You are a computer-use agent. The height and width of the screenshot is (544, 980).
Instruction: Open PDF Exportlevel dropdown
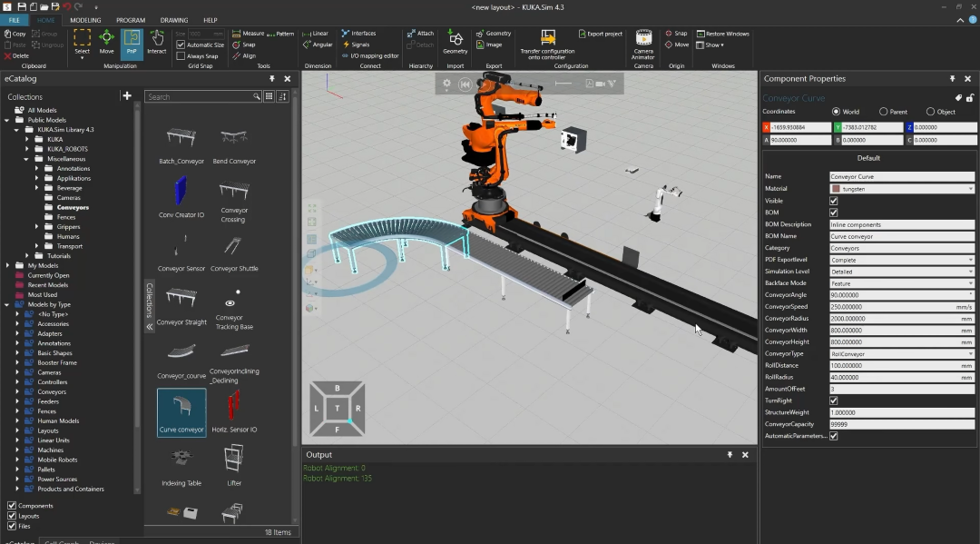click(x=902, y=260)
